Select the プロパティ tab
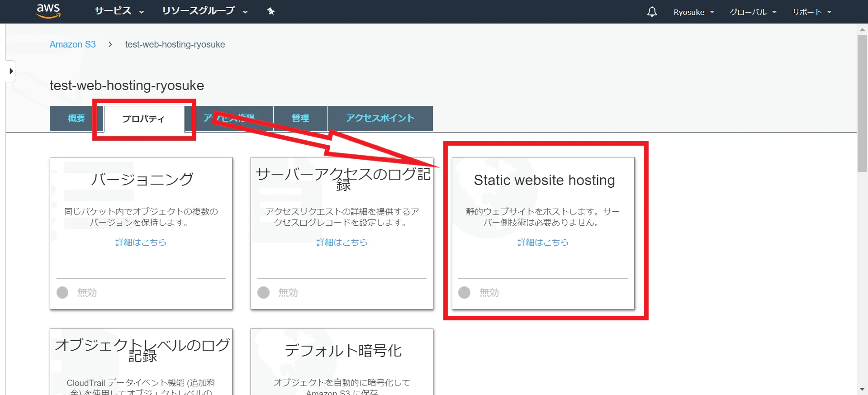Image resolution: width=868 pixels, height=395 pixels. point(144,119)
